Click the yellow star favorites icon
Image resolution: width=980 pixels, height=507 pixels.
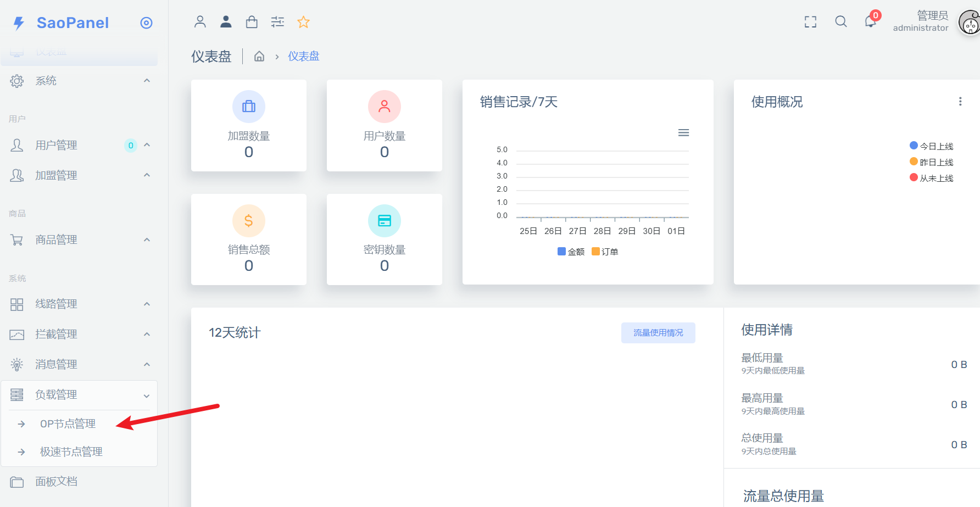point(303,22)
